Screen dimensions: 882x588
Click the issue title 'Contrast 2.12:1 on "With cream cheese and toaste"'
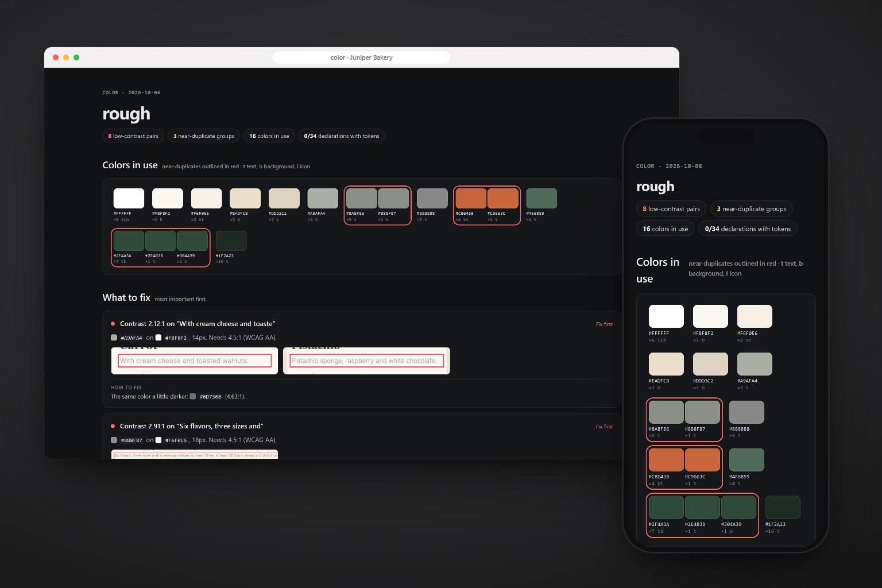coord(198,324)
